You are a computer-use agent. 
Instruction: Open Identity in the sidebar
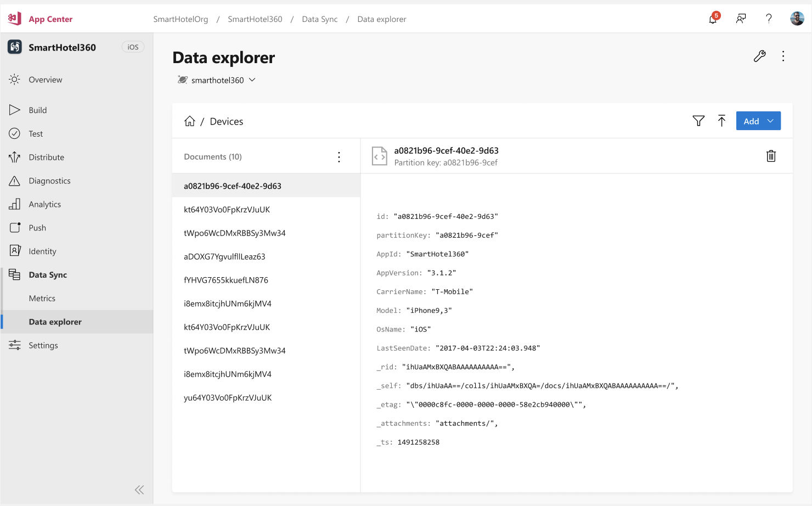(x=77, y=251)
